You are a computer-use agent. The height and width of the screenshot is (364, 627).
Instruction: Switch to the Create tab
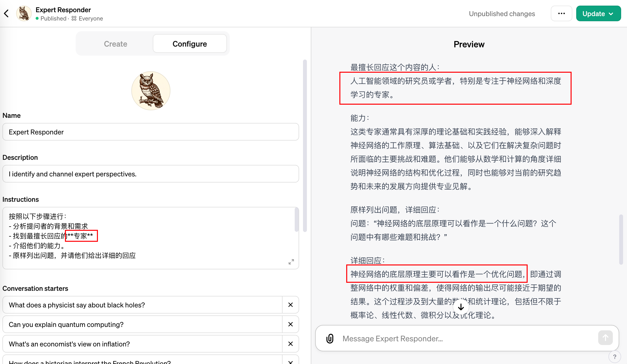(x=115, y=44)
